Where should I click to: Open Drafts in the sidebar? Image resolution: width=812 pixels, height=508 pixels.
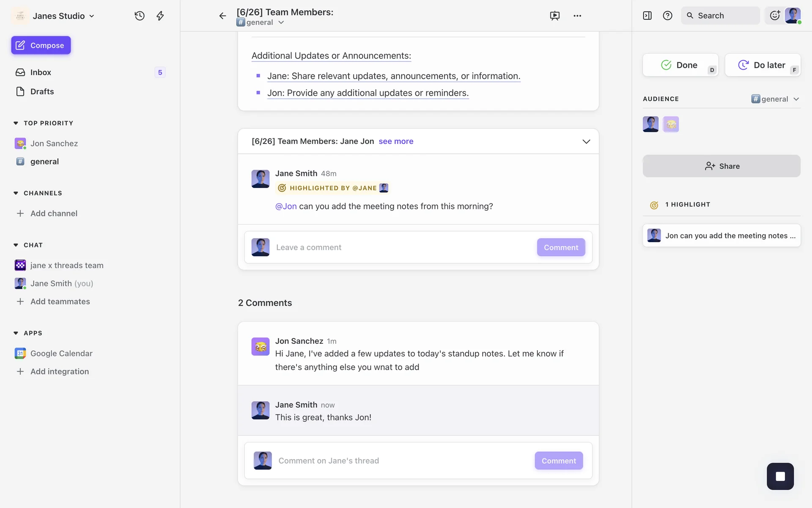[42, 91]
